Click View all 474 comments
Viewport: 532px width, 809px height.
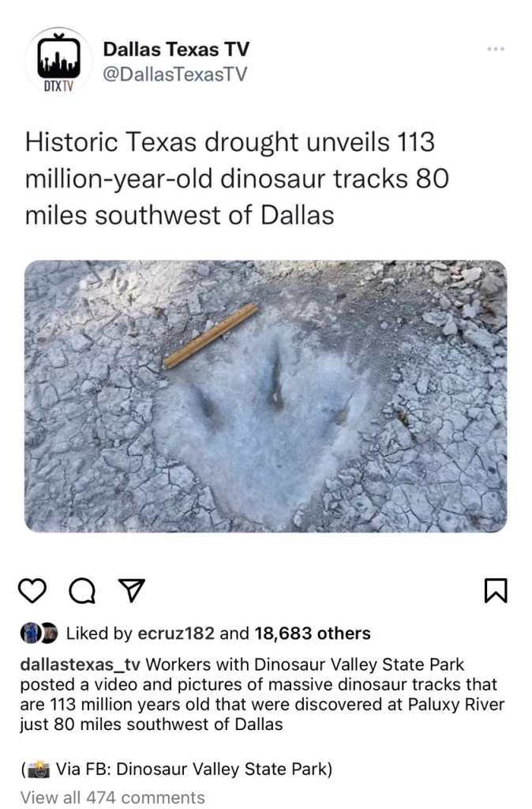[x=113, y=797]
